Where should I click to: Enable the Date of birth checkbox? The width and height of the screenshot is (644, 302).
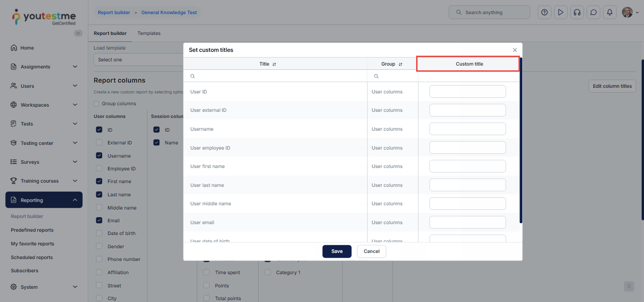pos(99,233)
